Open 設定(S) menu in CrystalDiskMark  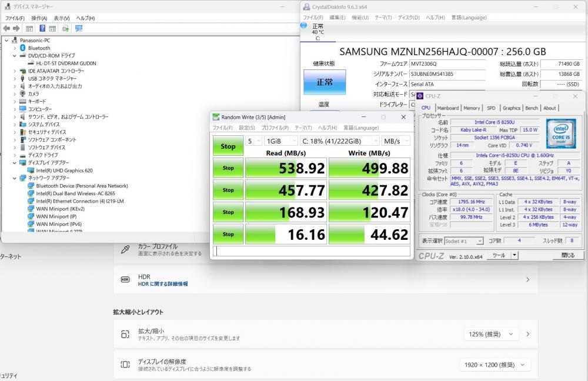click(x=247, y=128)
